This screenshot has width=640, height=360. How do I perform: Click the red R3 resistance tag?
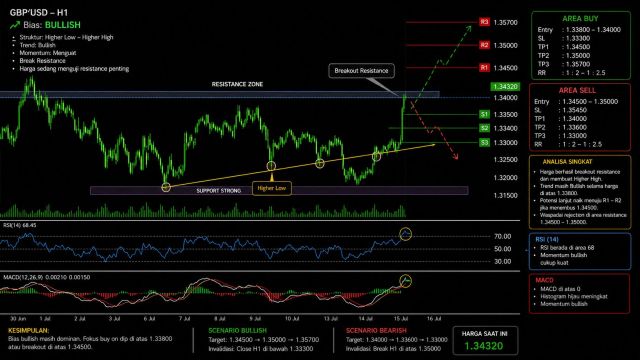484,22
